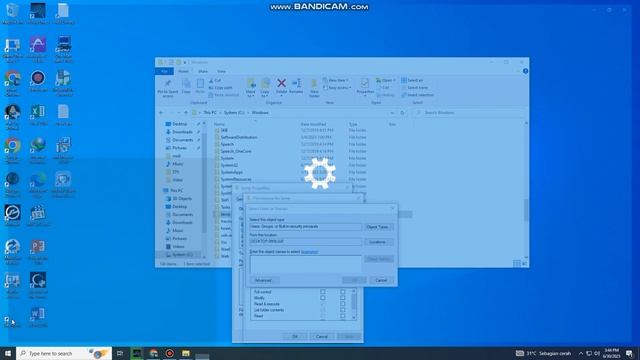640x360 pixels.
Task: Click the object names text box
Action: [305, 264]
